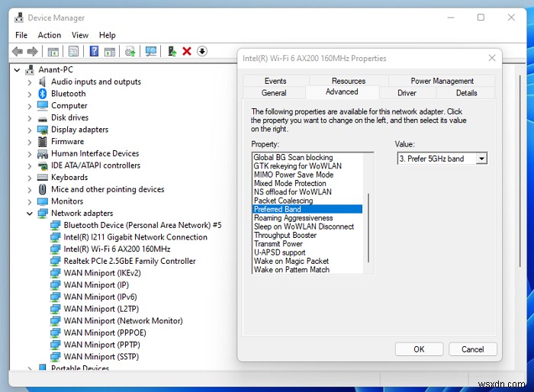Click the Update driver toolbar icon

coord(172,51)
